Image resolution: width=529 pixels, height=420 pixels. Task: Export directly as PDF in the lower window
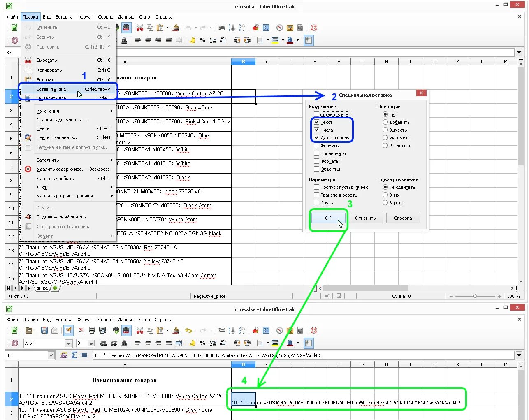(81, 330)
